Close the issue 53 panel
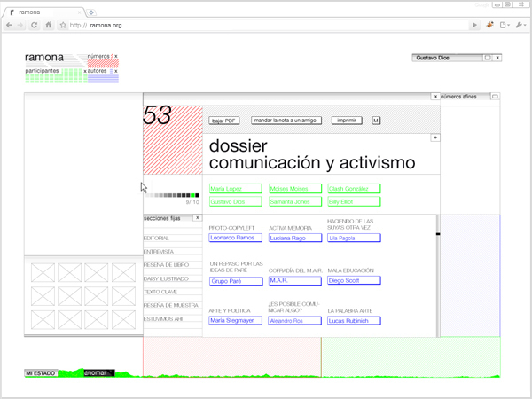The height and width of the screenshot is (399, 532). click(435, 97)
